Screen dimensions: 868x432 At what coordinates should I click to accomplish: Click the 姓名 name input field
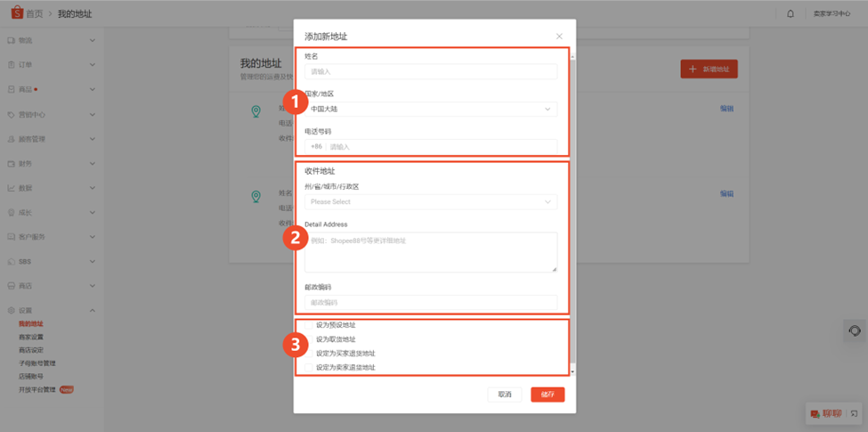pyautogui.click(x=431, y=71)
